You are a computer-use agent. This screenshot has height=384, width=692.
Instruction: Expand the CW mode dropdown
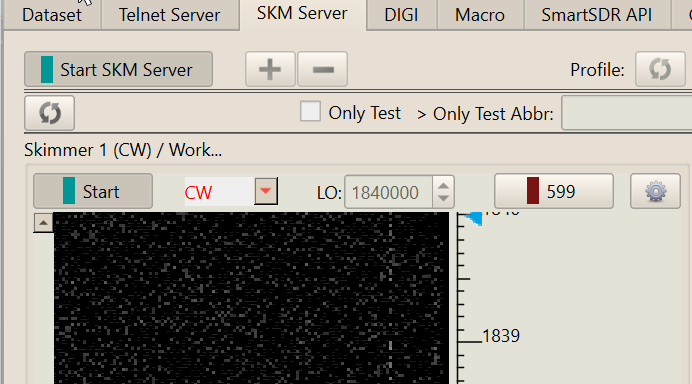pos(266,191)
